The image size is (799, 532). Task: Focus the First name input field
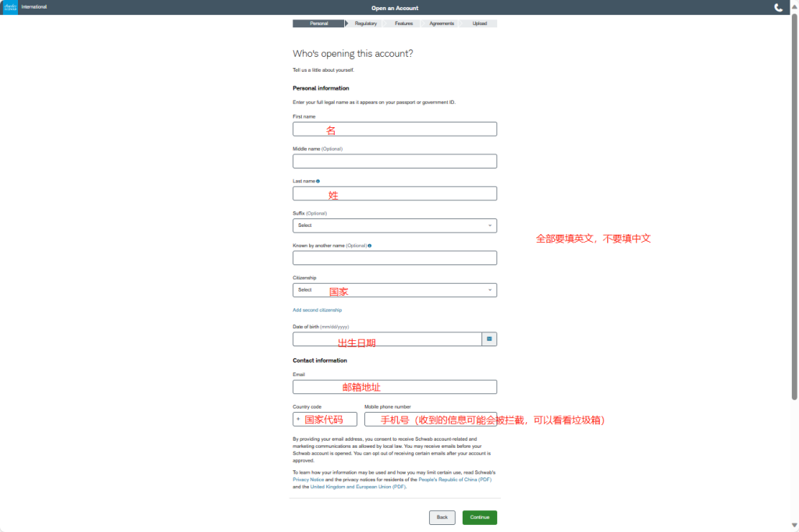click(x=394, y=129)
